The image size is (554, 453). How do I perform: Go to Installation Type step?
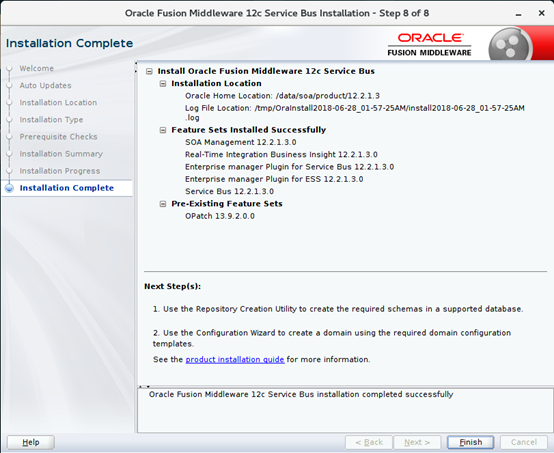tap(51, 120)
